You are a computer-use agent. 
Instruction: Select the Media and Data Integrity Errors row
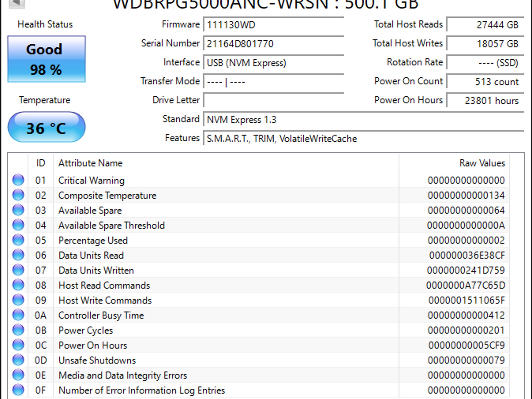(123, 375)
